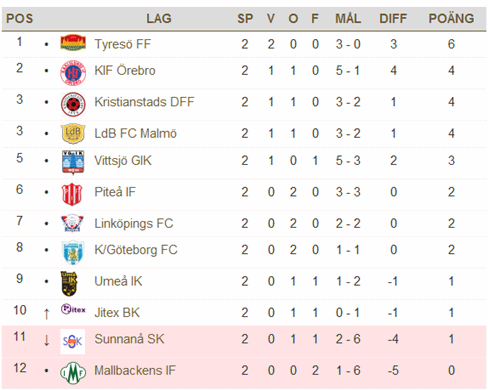Click the up arrow beside Jitex BK
This screenshot has height=390, width=488.
(46, 313)
